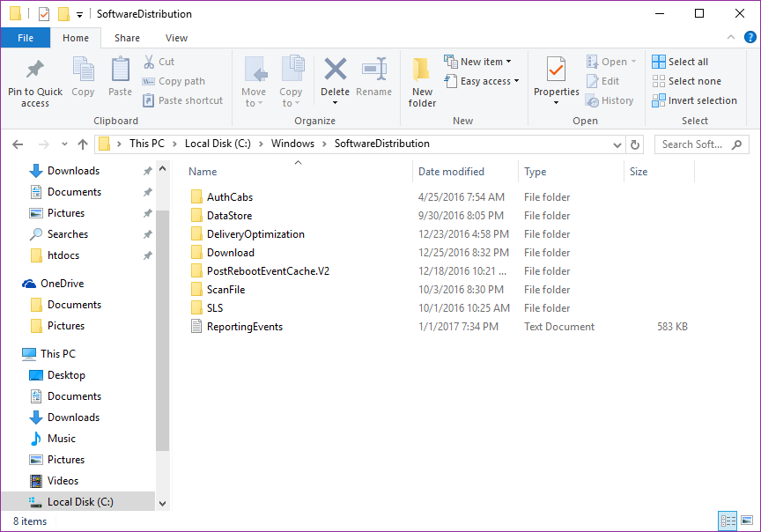Open Music in navigation pane
The height and width of the screenshot is (532, 761).
[53, 439]
